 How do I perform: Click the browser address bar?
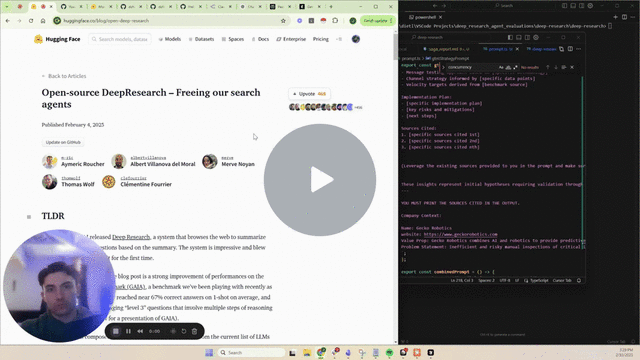(x=171, y=20)
